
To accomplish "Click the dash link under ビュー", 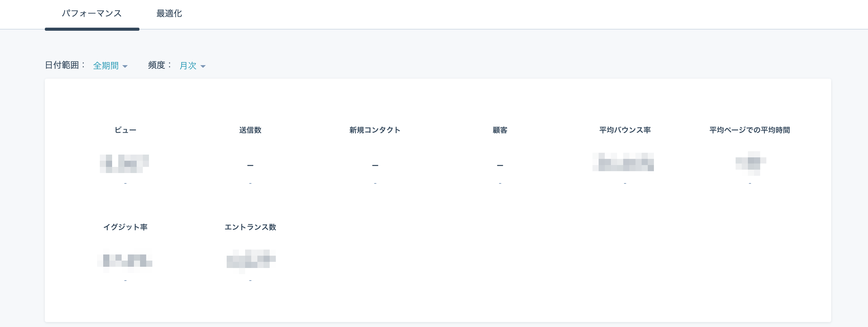I will click(x=125, y=183).
